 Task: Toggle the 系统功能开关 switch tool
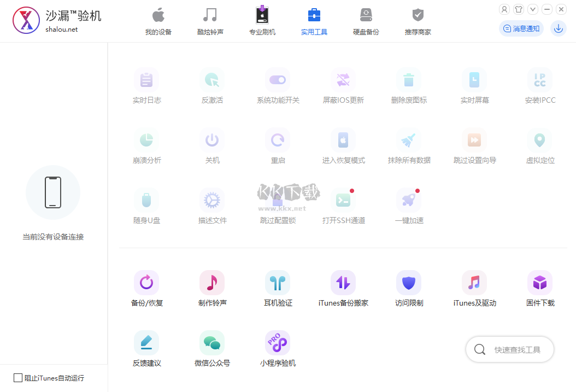[x=278, y=80]
